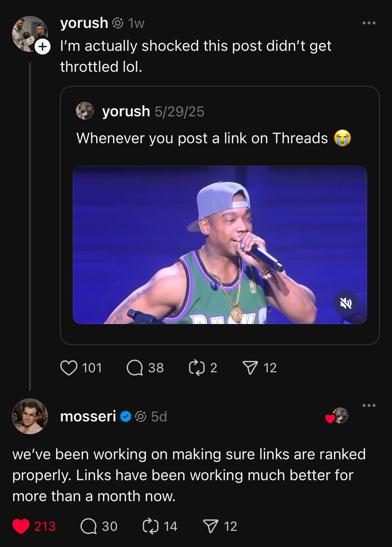Screen dimensions: 392x547
Task: Like yorush's post with the heart icon
Action: tap(69, 368)
